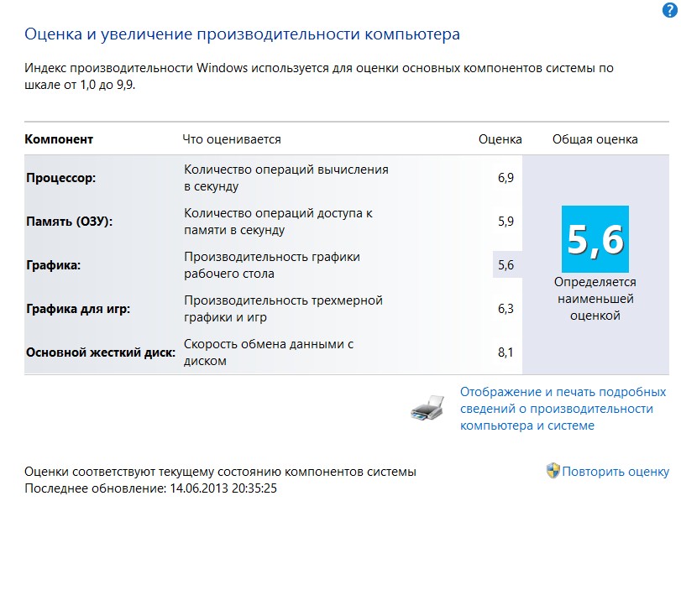
Task: Click the highlighted 5,6 Графика subscore
Action: [506, 265]
